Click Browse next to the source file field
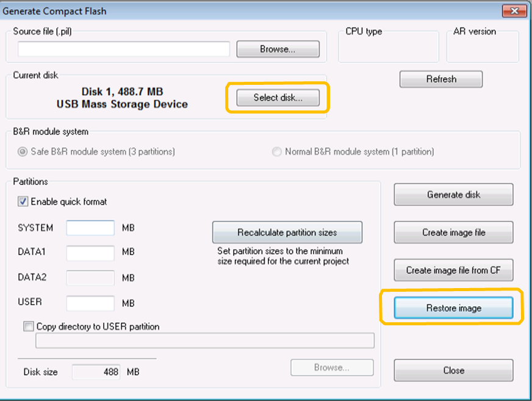 [x=278, y=49]
